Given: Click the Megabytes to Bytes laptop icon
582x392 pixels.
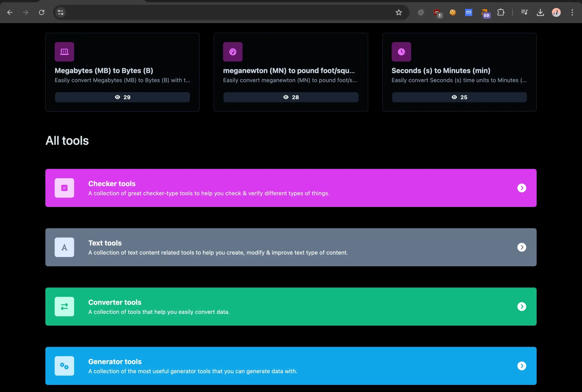Looking at the screenshot, I should [64, 52].
